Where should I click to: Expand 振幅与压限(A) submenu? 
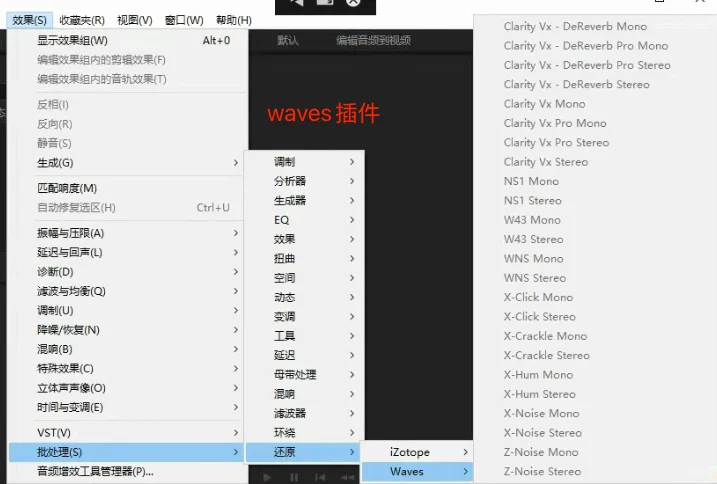pyautogui.click(x=128, y=233)
